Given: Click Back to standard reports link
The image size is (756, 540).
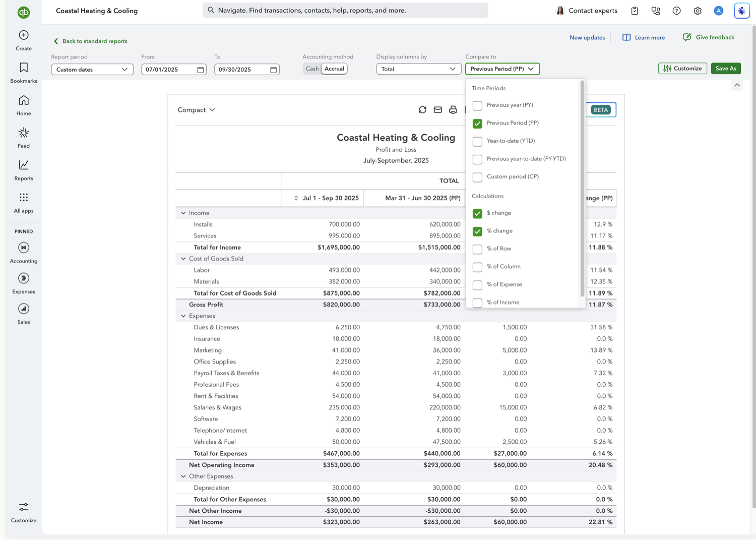Looking at the screenshot, I should point(90,41).
